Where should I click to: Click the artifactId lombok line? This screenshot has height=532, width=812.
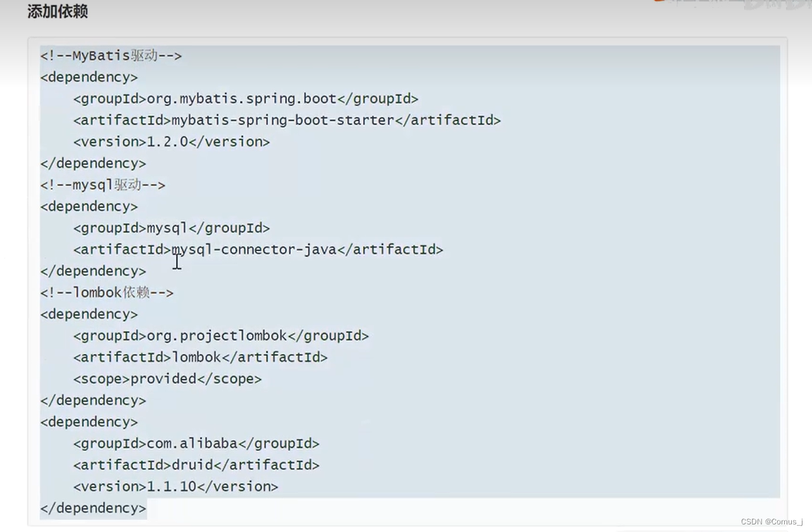point(201,357)
